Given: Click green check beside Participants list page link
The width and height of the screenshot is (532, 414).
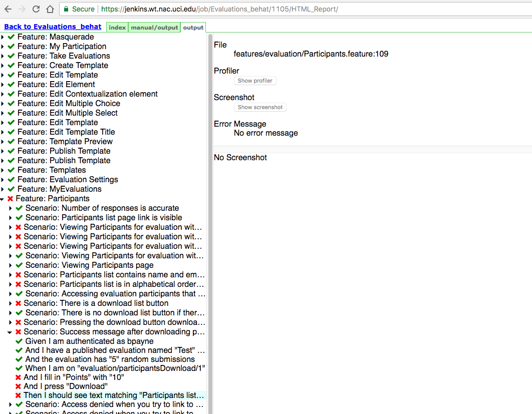Looking at the screenshot, I should tap(19, 217).
